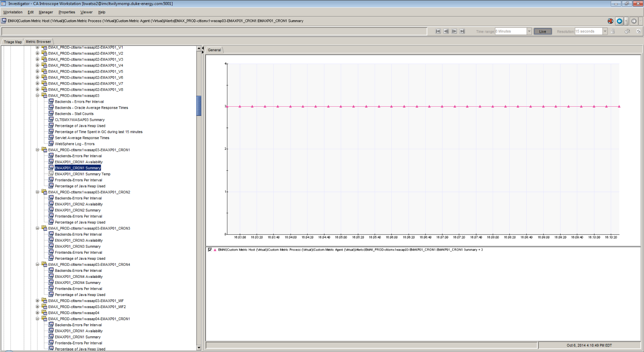Select the Backends - Stall Counts row

74,114
